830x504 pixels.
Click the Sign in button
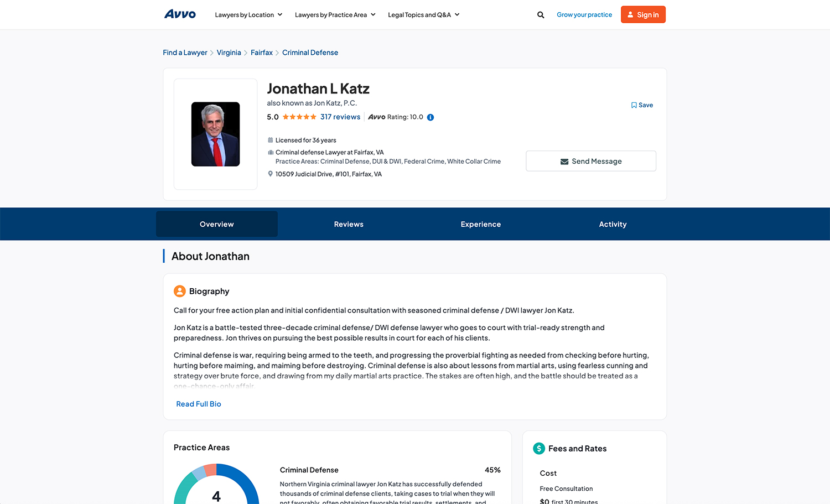(643, 14)
